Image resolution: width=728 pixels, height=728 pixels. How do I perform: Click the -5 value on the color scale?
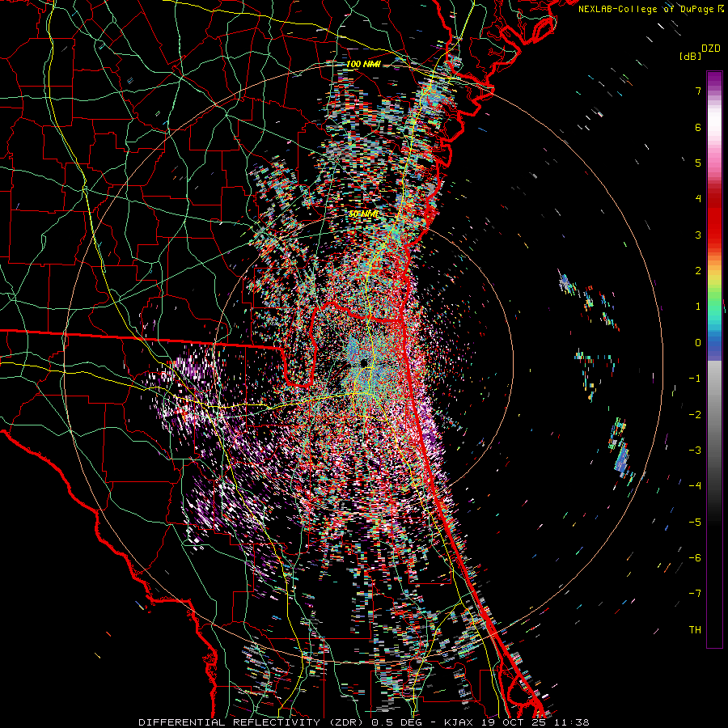695,523
